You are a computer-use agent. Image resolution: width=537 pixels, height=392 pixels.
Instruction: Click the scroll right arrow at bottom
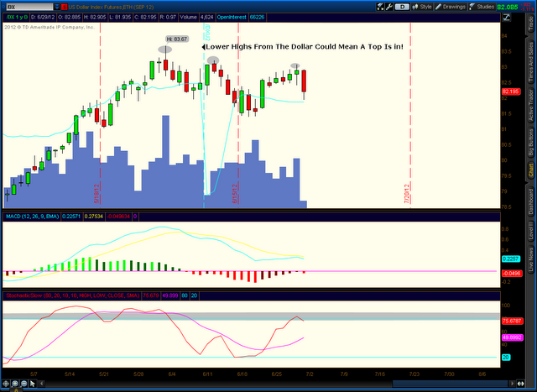[x=512, y=384]
